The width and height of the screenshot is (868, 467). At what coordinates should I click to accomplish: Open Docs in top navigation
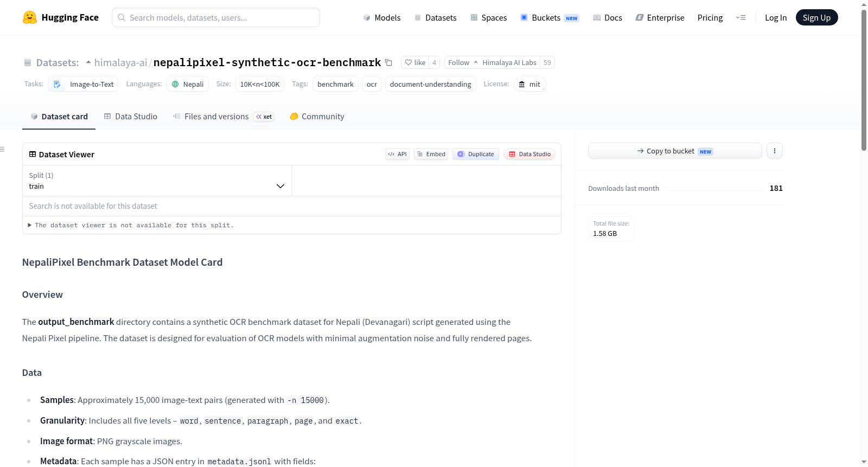[607, 17]
